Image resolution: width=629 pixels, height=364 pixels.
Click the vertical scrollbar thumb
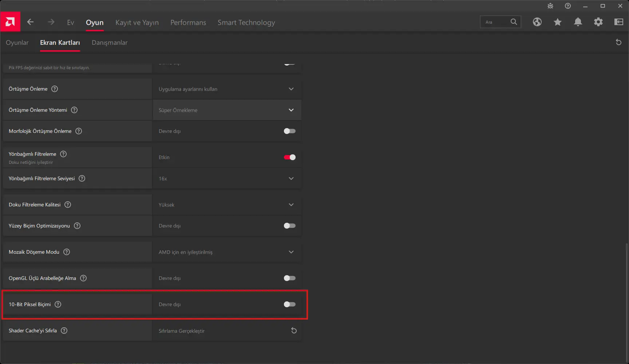click(x=626, y=302)
